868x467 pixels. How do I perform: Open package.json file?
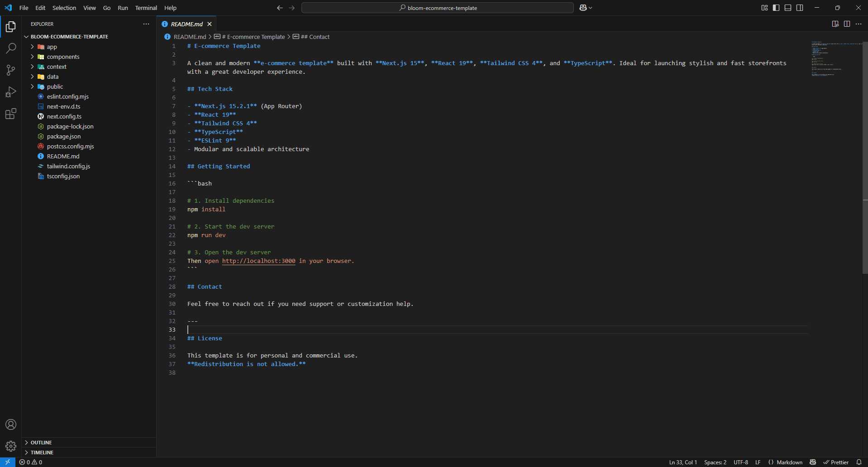click(x=89, y=136)
